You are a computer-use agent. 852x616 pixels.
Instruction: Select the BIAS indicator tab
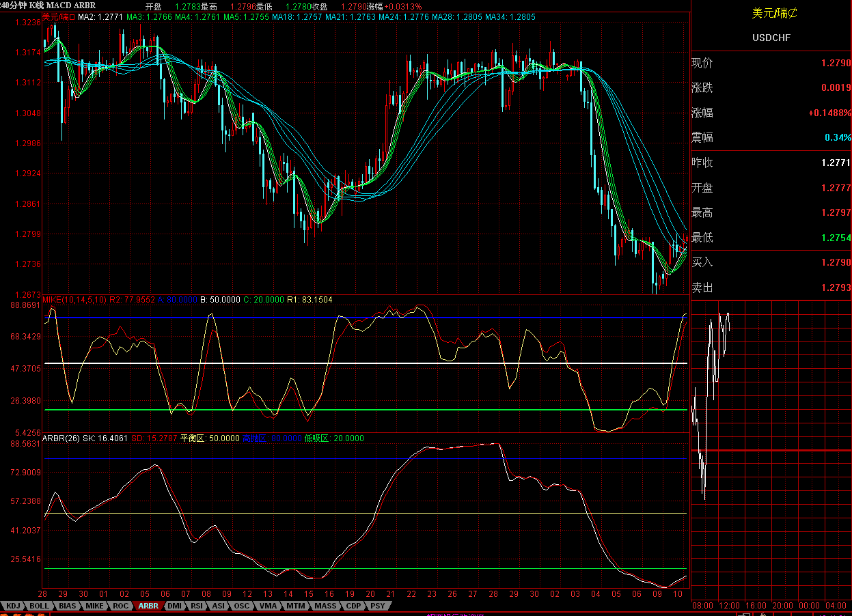67,606
